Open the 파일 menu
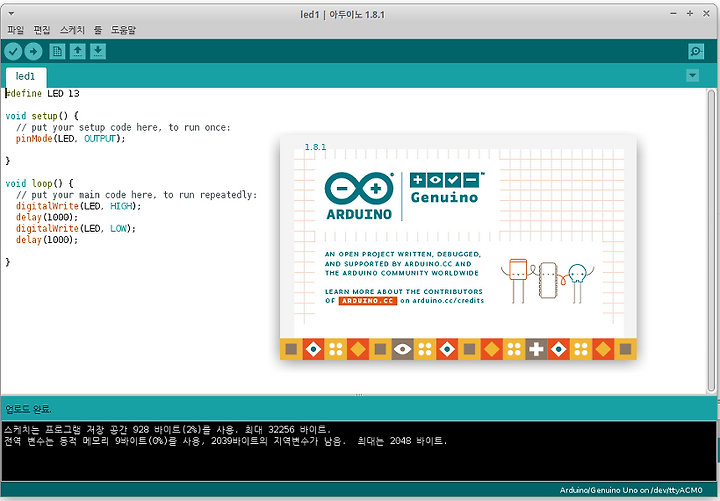The width and height of the screenshot is (720, 501). click(x=15, y=30)
